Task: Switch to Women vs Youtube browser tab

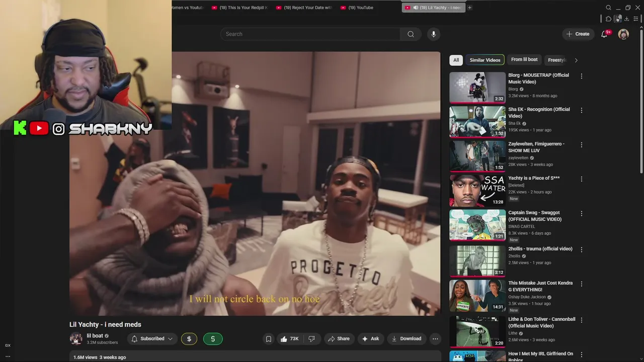Action: tap(188, 8)
